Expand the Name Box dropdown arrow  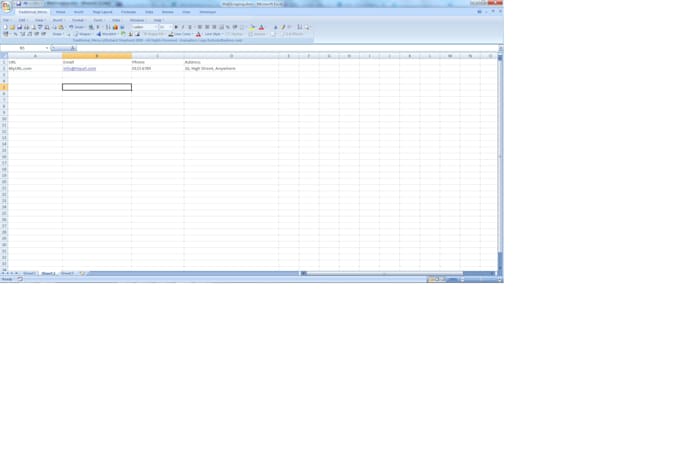coord(47,48)
